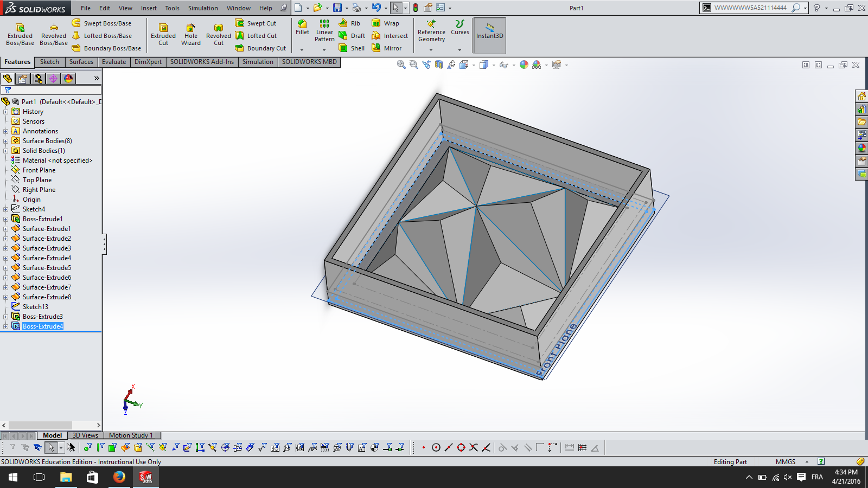
Task: Open the View menu
Action: (x=125, y=8)
